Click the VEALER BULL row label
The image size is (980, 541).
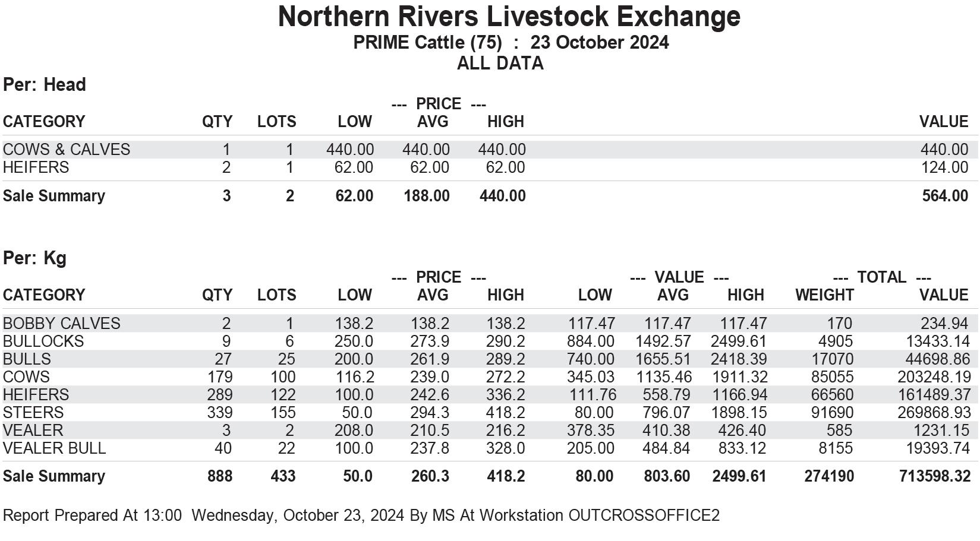pos(54,448)
